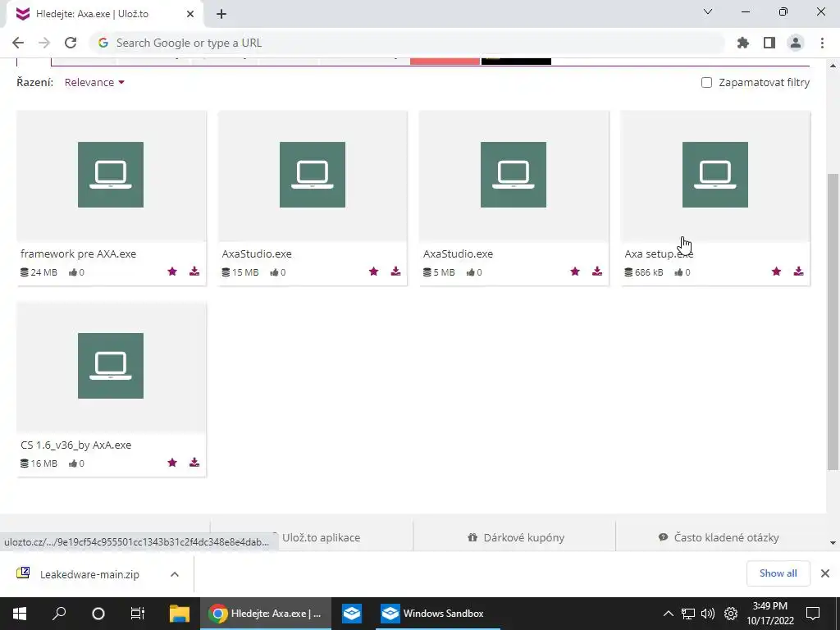
Task: Open taskbar search magnifier
Action: [x=59, y=614]
